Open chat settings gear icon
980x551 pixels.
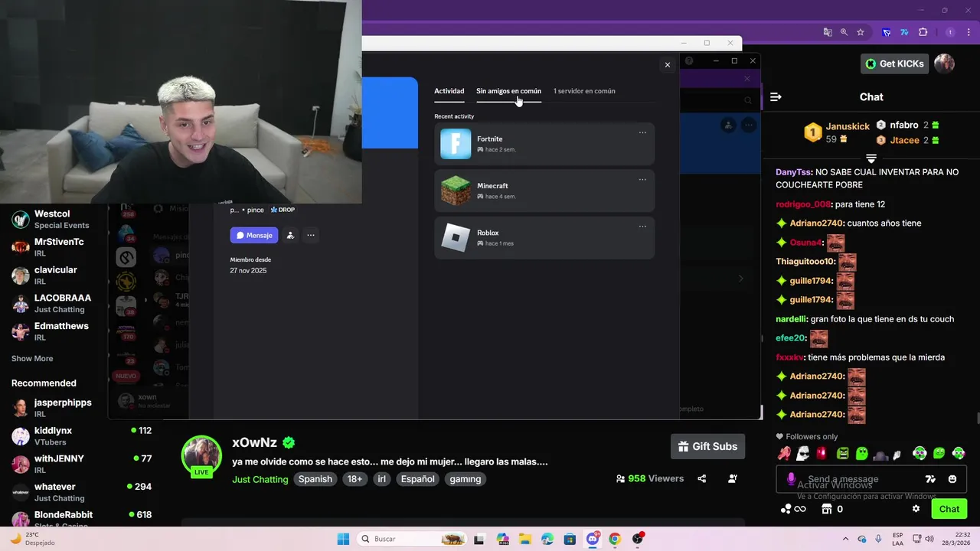pos(916,509)
